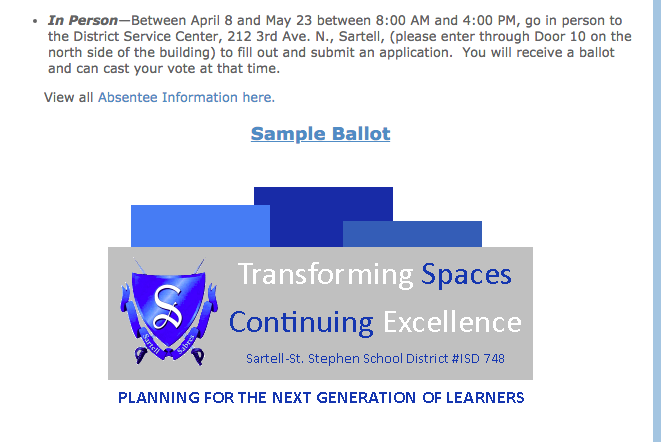The image size is (661, 442).
Task: Click the word Continuing in blue
Action: click(301, 323)
